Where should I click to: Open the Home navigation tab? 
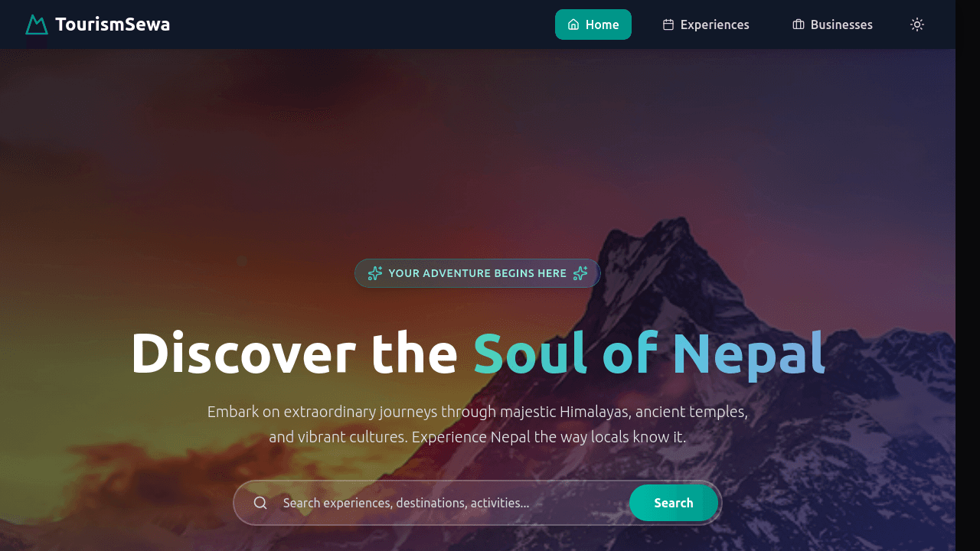click(x=593, y=24)
